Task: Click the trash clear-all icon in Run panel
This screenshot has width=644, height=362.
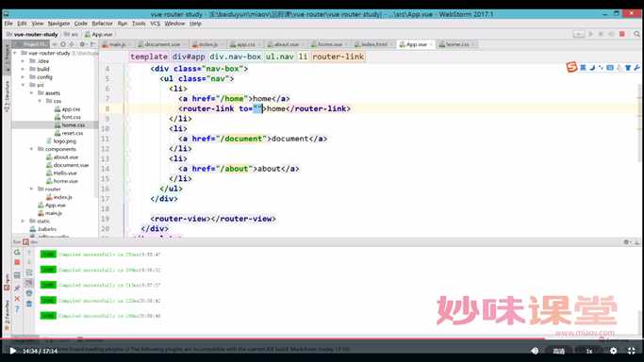Action: coord(29,304)
